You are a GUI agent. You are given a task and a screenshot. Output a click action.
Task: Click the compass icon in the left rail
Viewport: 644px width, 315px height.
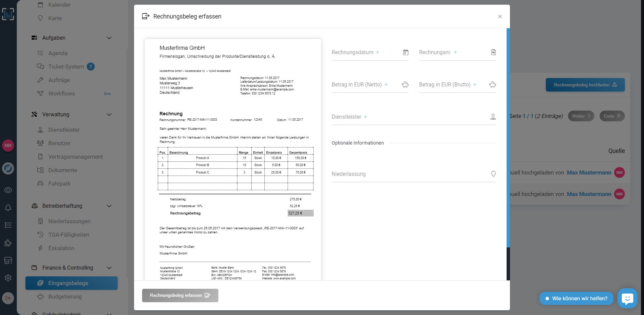coord(8,168)
